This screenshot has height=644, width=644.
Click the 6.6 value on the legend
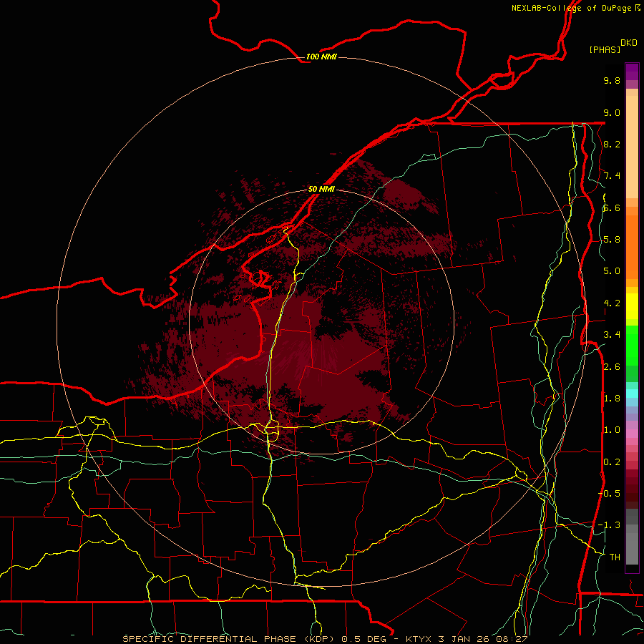tap(612, 208)
